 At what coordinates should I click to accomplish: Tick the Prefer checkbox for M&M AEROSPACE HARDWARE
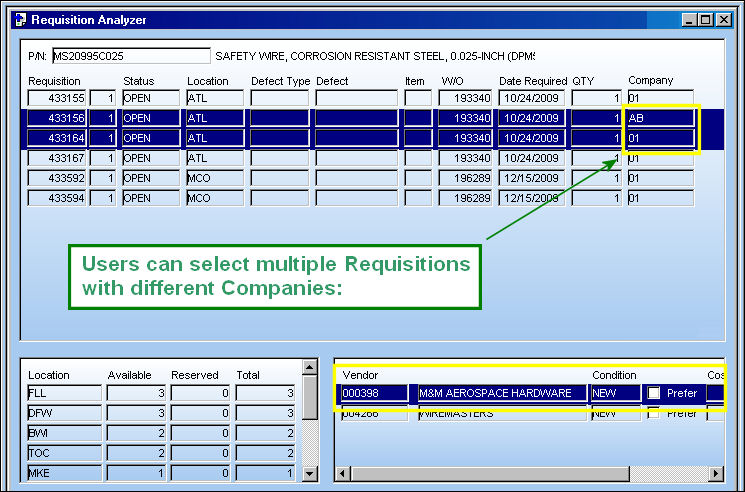(x=654, y=393)
